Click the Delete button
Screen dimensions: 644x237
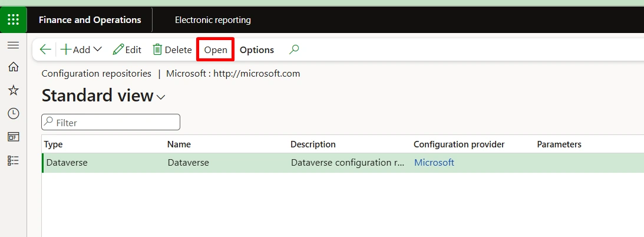coord(172,50)
